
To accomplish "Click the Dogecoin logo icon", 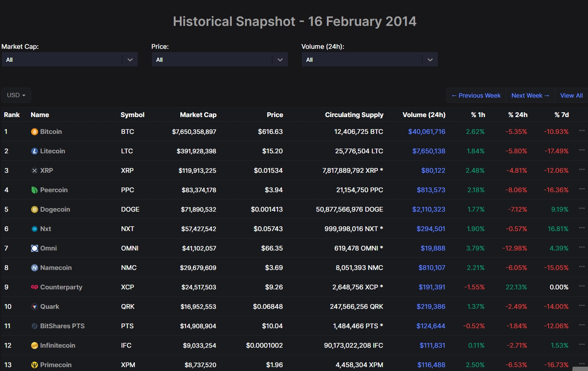I will click(35, 209).
